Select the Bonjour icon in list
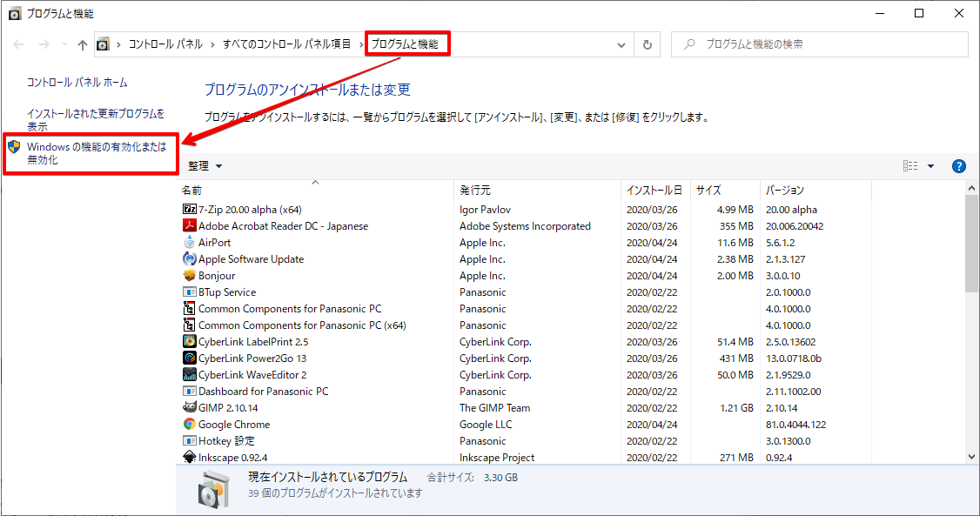This screenshot has width=980, height=516. (x=190, y=276)
